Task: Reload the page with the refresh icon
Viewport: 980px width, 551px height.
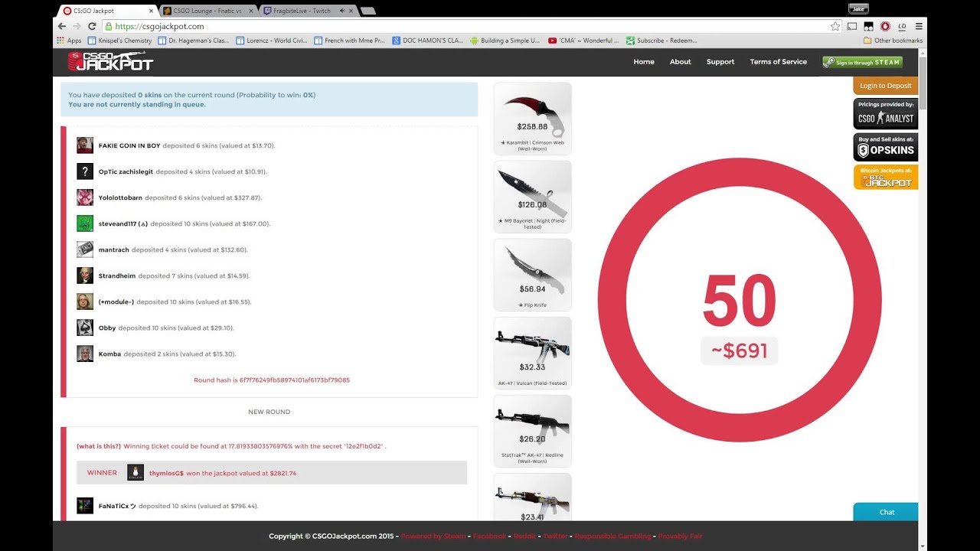Action: tap(92, 26)
